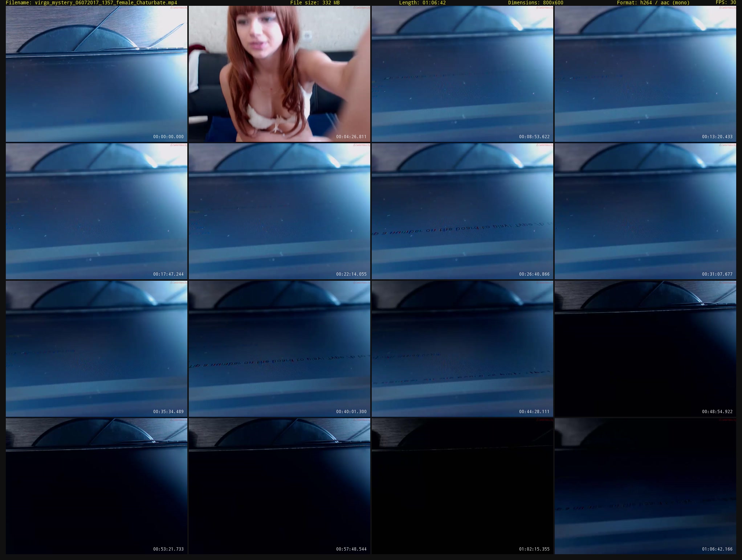The height and width of the screenshot is (560, 742).
Task: Select the frame timestamped 00:57:48.544
Action: click(x=280, y=486)
